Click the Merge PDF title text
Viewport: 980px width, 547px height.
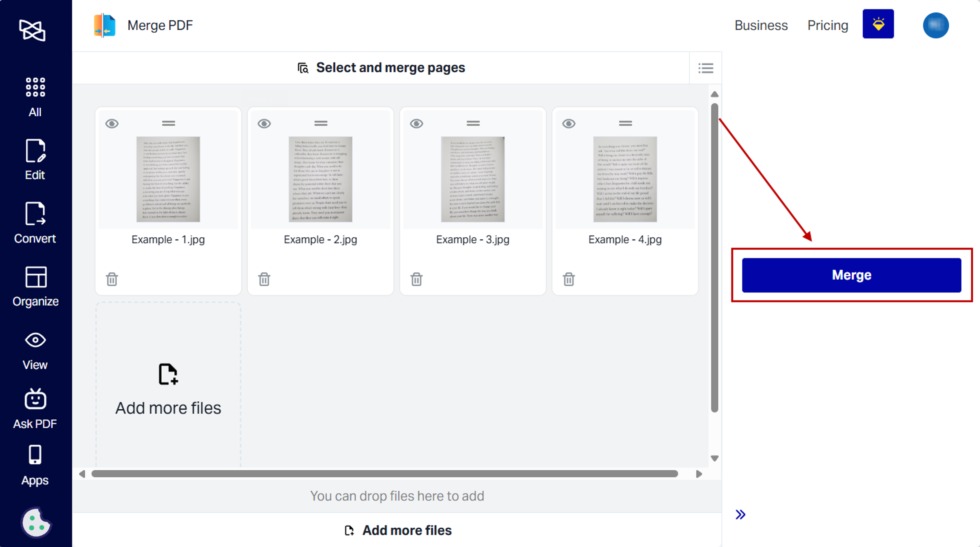point(160,26)
